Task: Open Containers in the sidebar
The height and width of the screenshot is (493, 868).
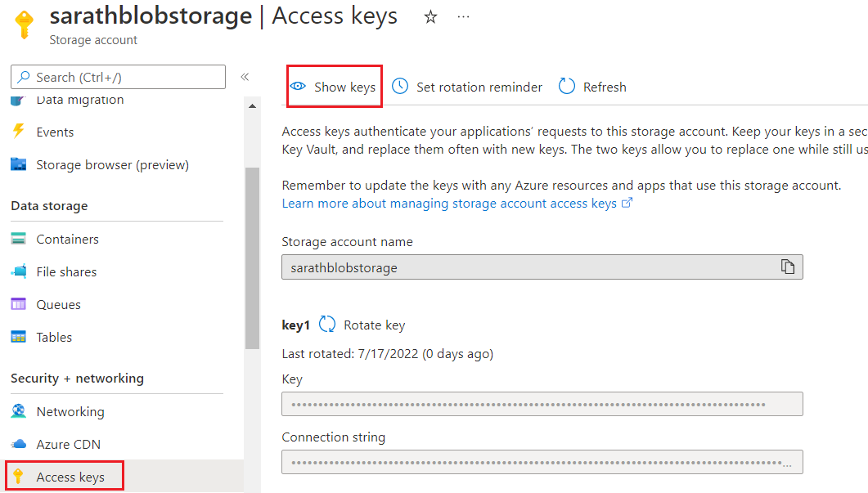Action: 67,239
